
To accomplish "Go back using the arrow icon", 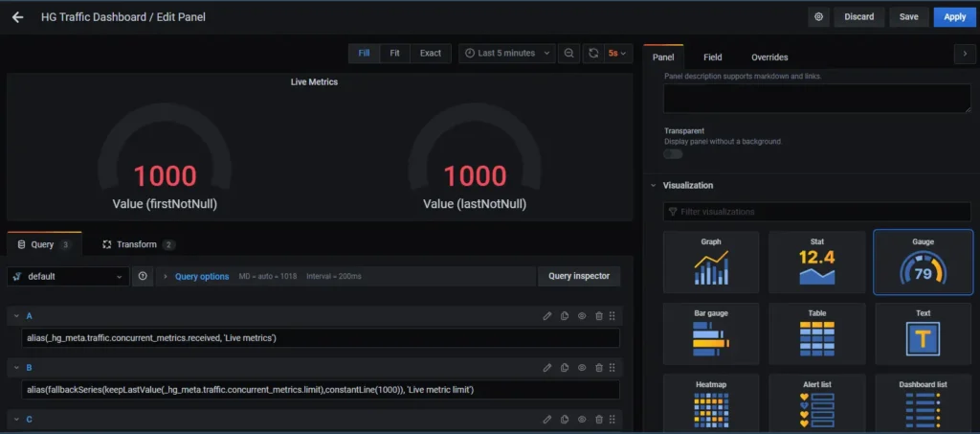I will 17,17.
